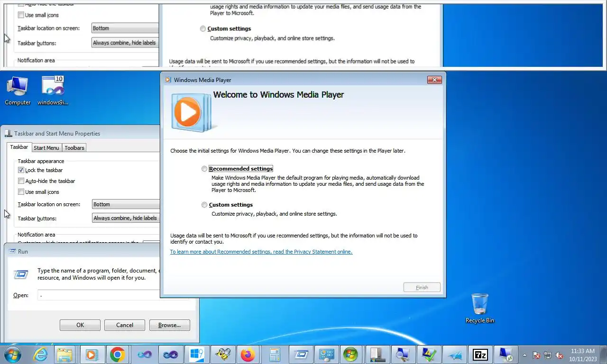Select the Recycle Bin desktop icon

click(x=479, y=308)
